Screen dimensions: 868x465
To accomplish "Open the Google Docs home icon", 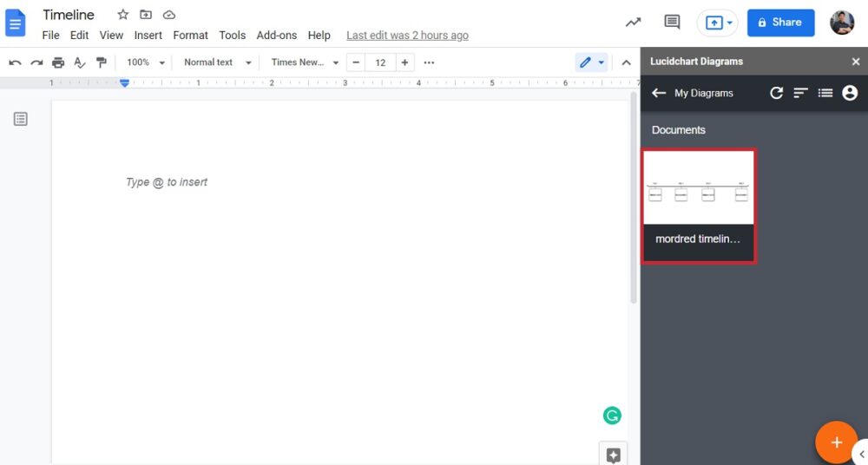I will pyautogui.click(x=16, y=23).
